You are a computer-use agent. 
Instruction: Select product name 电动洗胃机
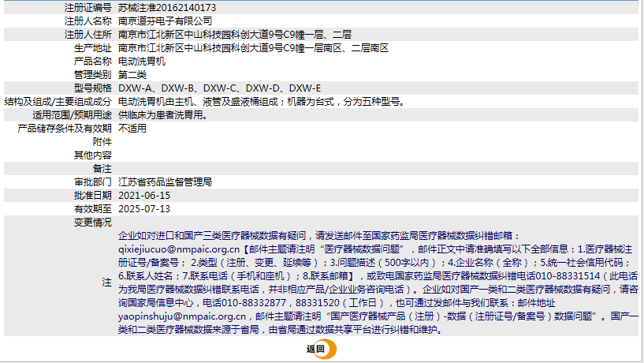pos(142,62)
